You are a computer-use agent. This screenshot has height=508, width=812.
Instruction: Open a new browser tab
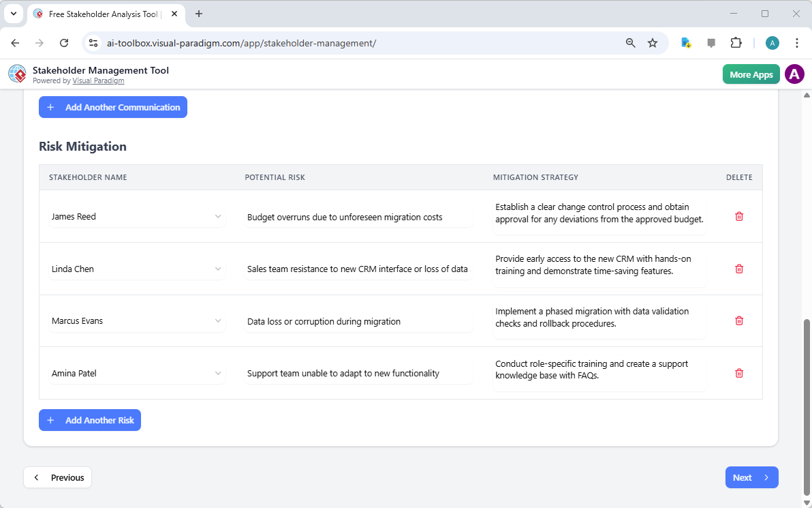[x=198, y=14]
